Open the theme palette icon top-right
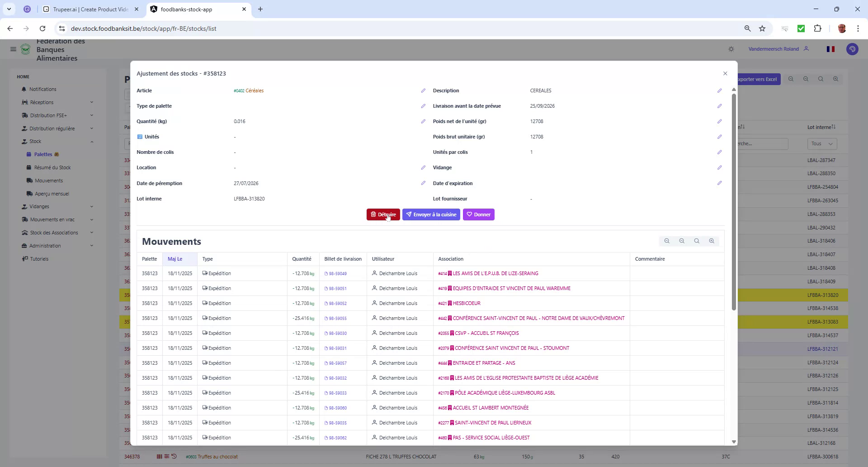Screen dimensions: 868x467 tap(853, 49)
